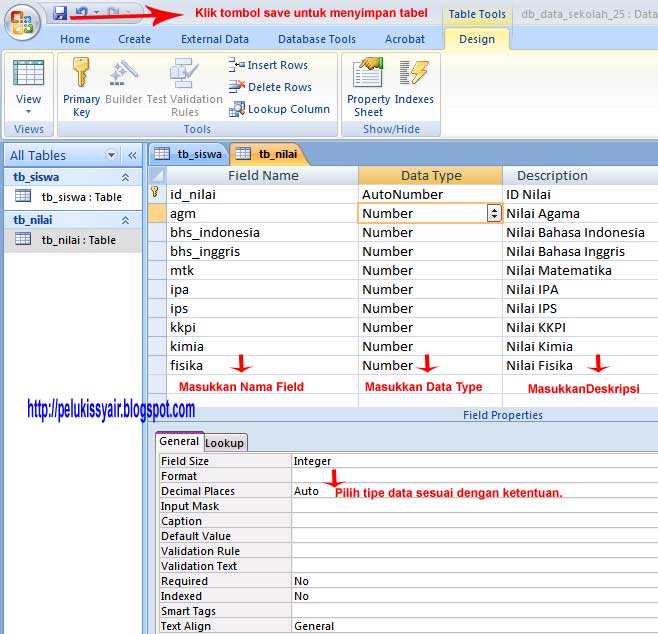Viewport: 658px width, 634px height.
Task: Select the mtk field name cell
Action: point(263,270)
